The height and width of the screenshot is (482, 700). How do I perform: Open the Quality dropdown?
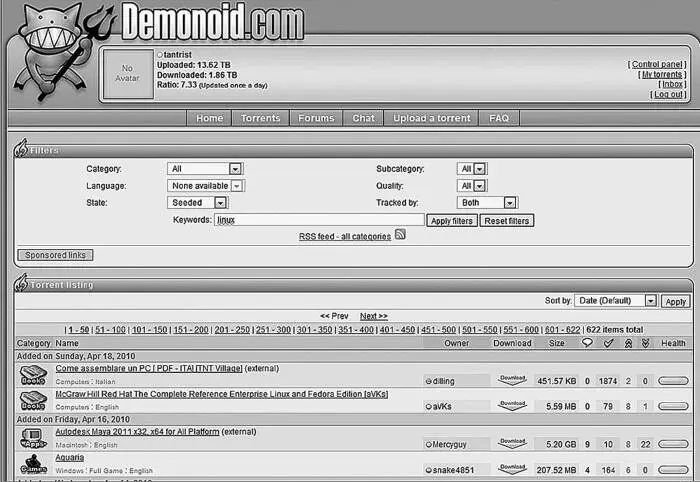point(472,186)
